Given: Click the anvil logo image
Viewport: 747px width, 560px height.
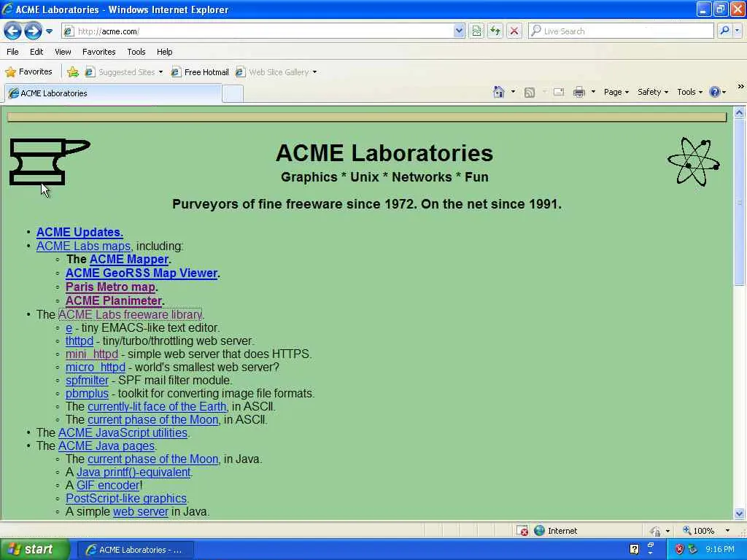Looking at the screenshot, I should point(50,162).
